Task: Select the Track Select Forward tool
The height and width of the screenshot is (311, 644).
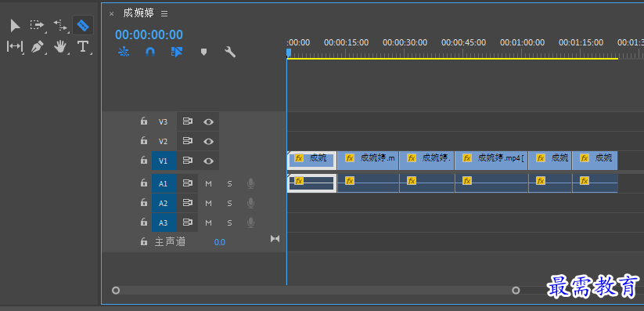Action: click(37, 26)
